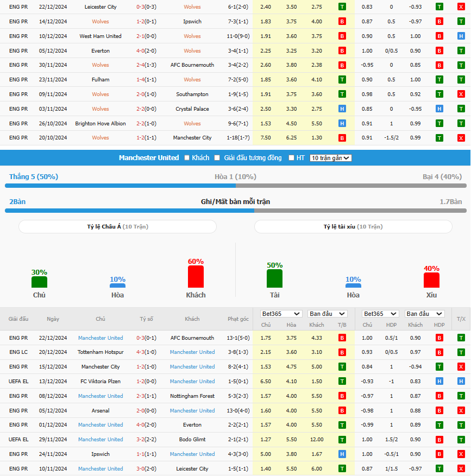Viewport: 471px width, 476px height.
Task: Click odds value 12.00 in Bodo Glimt row
Action: (317, 439)
